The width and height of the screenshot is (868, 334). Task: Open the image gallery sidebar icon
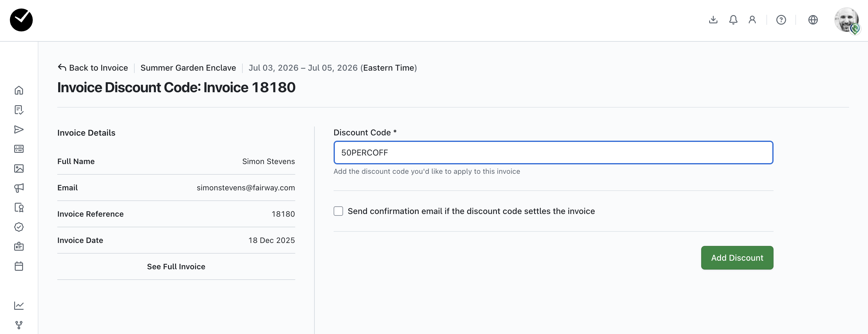pos(19,168)
